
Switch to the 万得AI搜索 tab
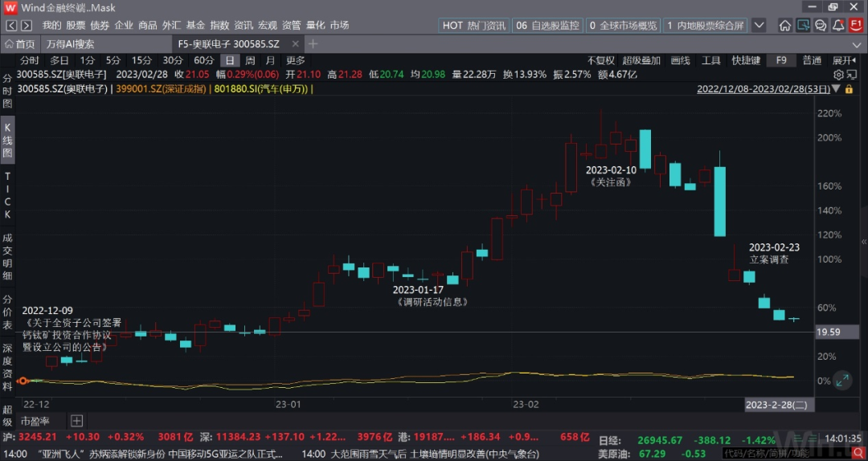(70, 44)
